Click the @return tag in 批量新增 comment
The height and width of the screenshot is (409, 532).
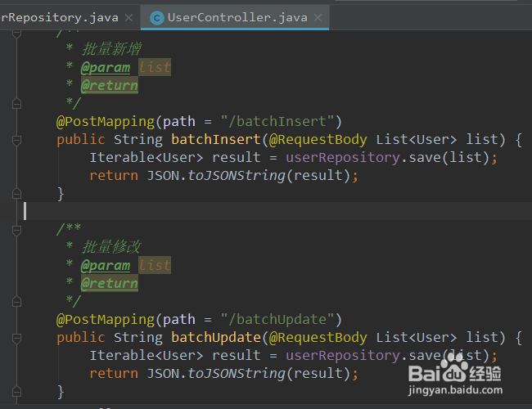[109, 85]
